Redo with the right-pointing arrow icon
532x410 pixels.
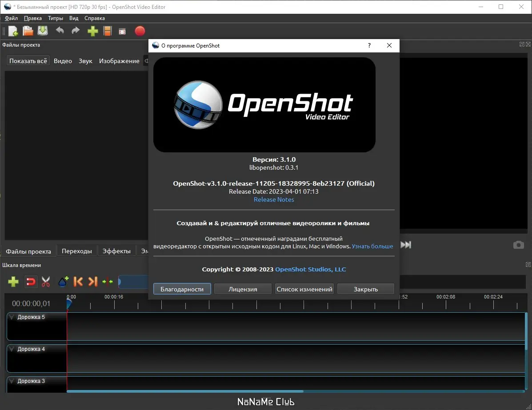coord(75,31)
